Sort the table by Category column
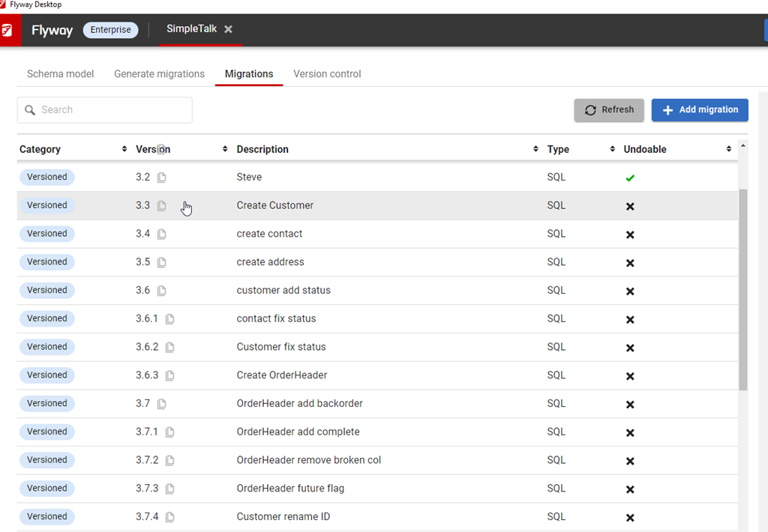 (x=124, y=149)
